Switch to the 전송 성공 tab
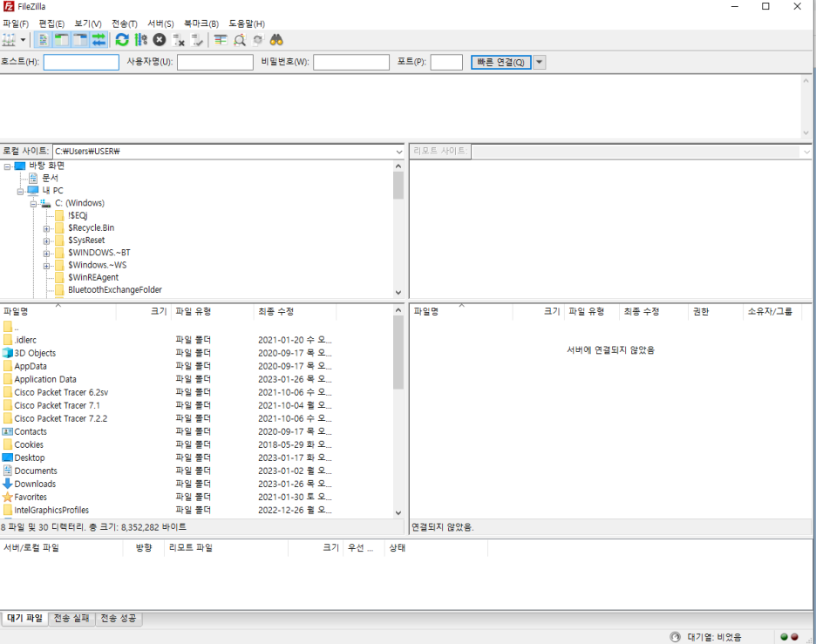This screenshot has width=816, height=644. click(x=119, y=618)
